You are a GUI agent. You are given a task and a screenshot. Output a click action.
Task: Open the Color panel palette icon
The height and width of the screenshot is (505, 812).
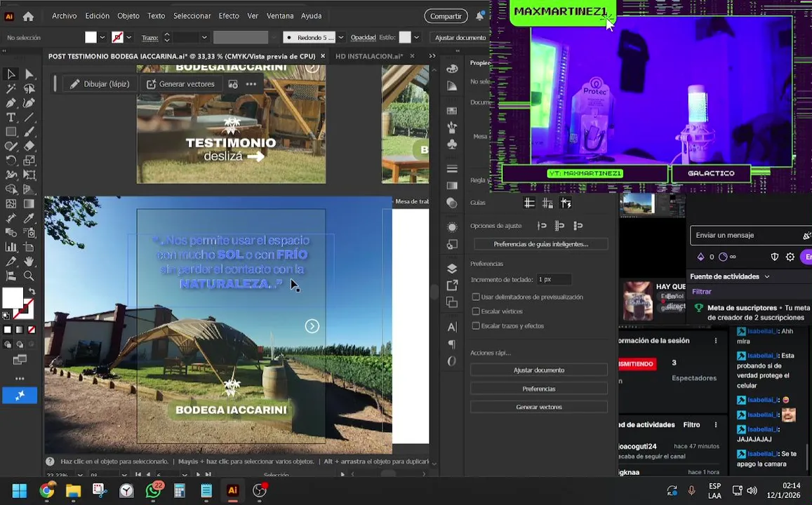pos(452,69)
